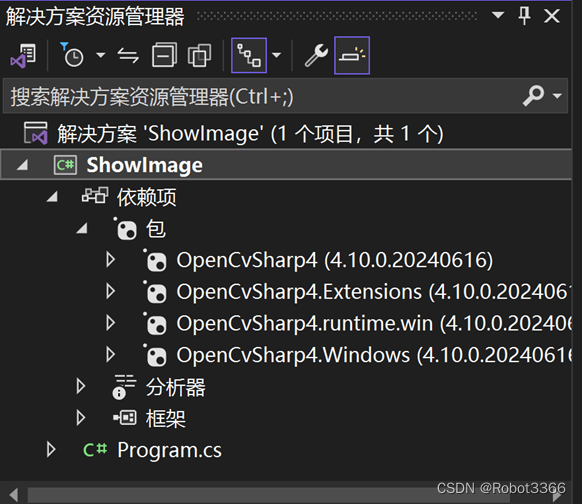Click the horizontal scrollbar left arrow
The width and height of the screenshot is (582, 504).
click(x=13, y=495)
